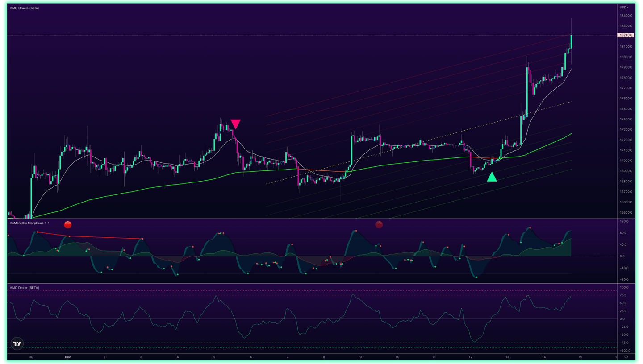643x364 pixels.
Task: Click the 120.0 Morpheus scale label
Action: pos(625,221)
